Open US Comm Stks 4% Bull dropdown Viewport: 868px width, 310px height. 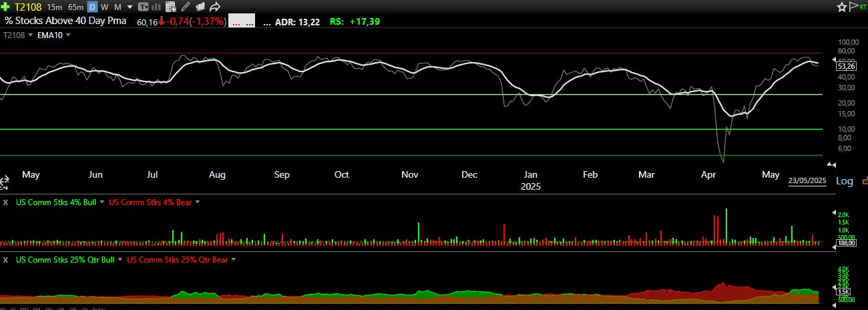point(103,202)
